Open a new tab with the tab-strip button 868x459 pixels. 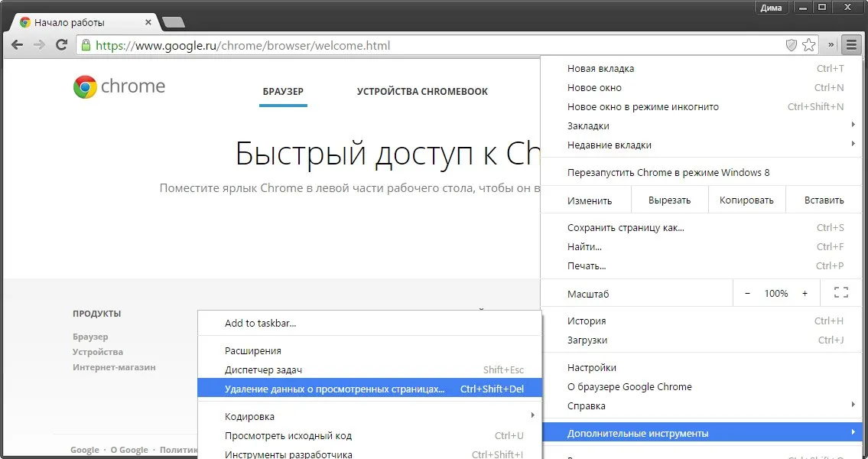click(x=174, y=22)
